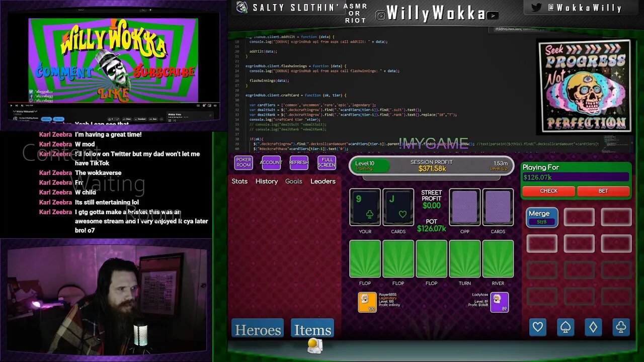This screenshot has height=362, width=644.
Task: Click the Playing For $126.07k field
Action: click(576, 177)
